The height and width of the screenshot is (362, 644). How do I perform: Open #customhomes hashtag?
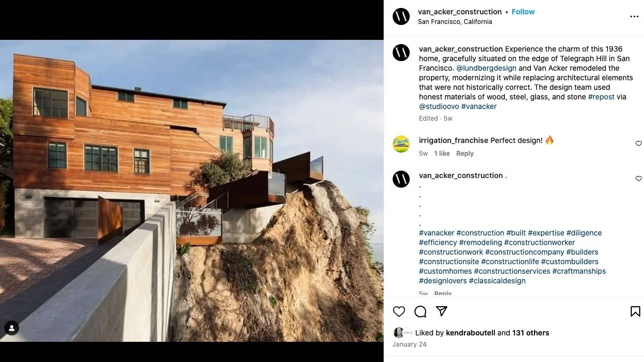[x=445, y=271]
